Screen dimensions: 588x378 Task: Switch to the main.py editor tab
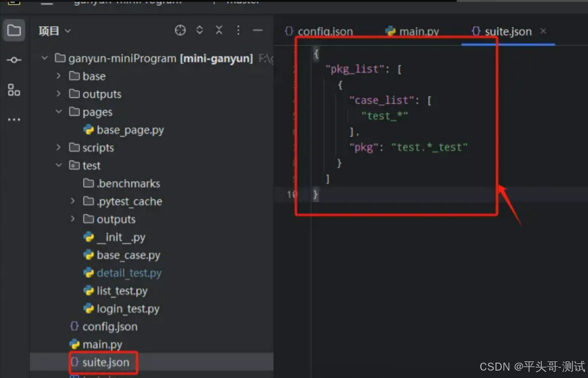coord(412,31)
